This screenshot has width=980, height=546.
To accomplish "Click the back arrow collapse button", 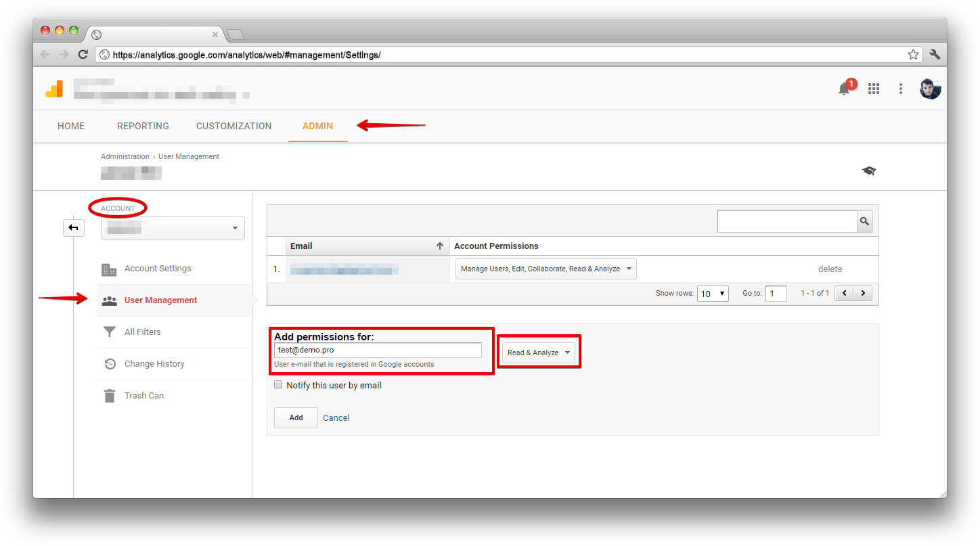I will [x=74, y=228].
